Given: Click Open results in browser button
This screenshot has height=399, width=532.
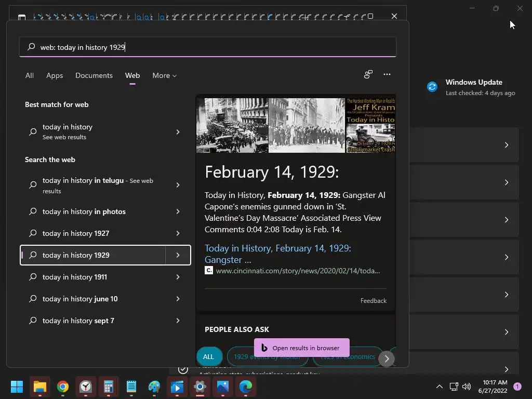Looking at the screenshot, I should [302, 348].
